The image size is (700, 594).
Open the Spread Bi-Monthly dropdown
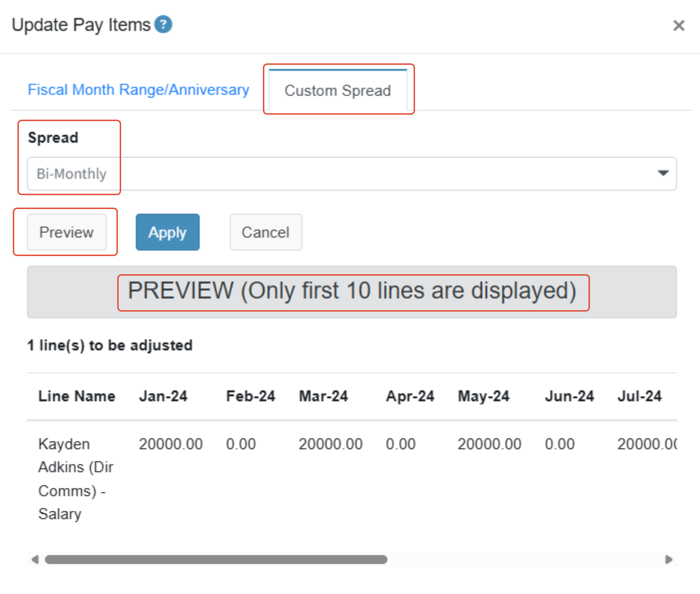click(x=351, y=174)
